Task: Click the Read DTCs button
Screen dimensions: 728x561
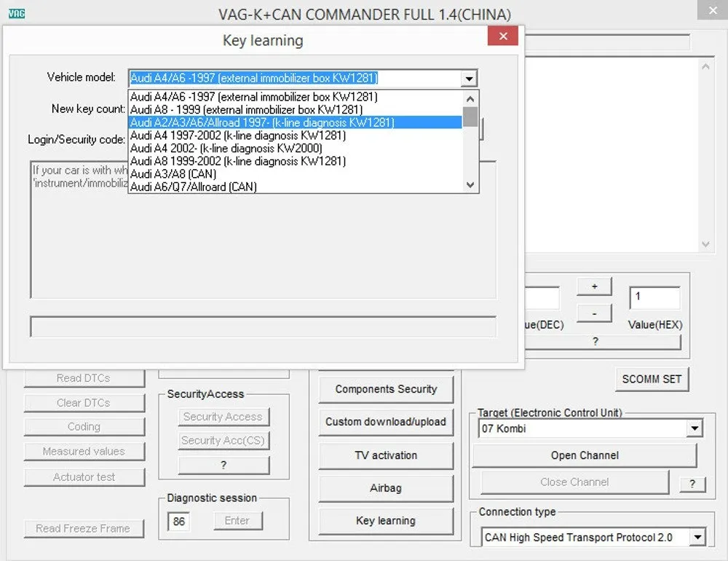Action: coord(84,377)
